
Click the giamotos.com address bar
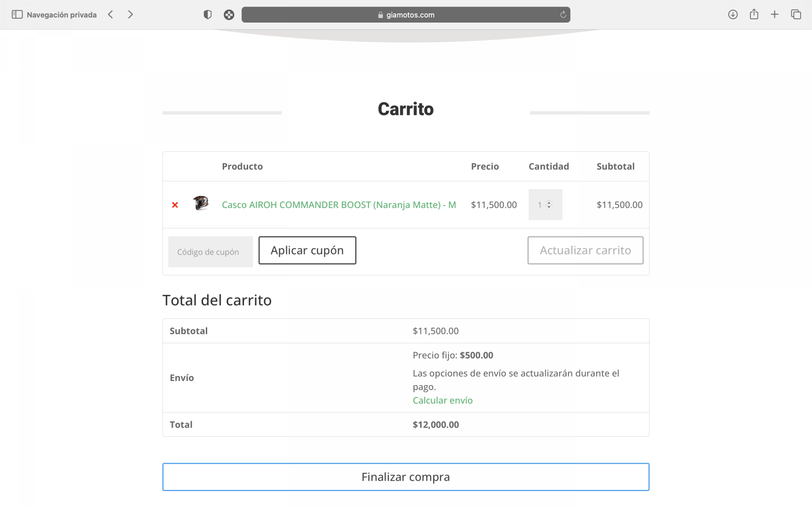pyautogui.click(x=406, y=15)
